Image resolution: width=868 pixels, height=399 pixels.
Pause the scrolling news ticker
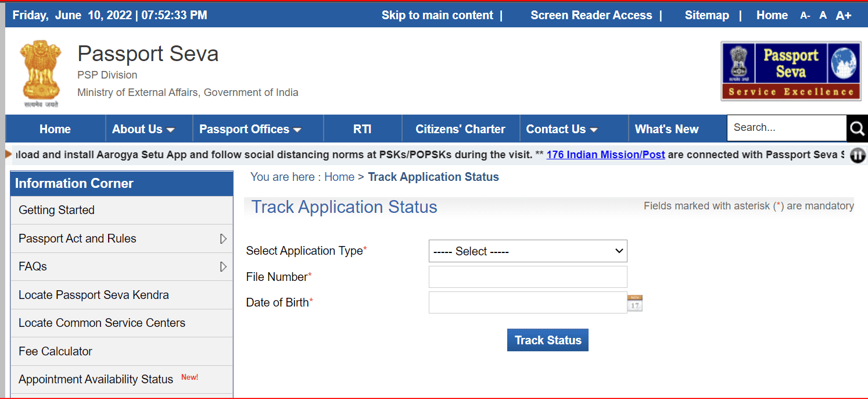858,155
